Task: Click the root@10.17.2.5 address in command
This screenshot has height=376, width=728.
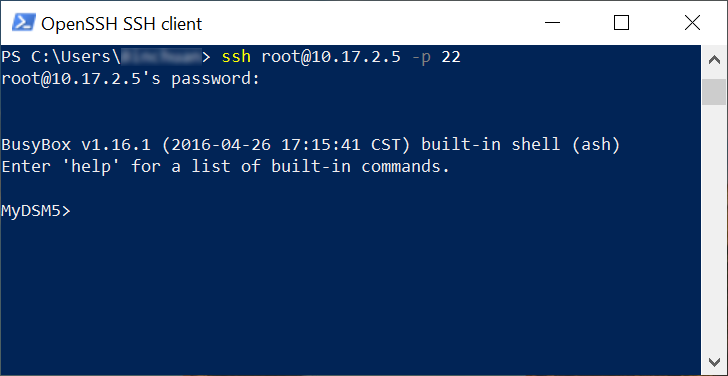Action: click(x=331, y=57)
